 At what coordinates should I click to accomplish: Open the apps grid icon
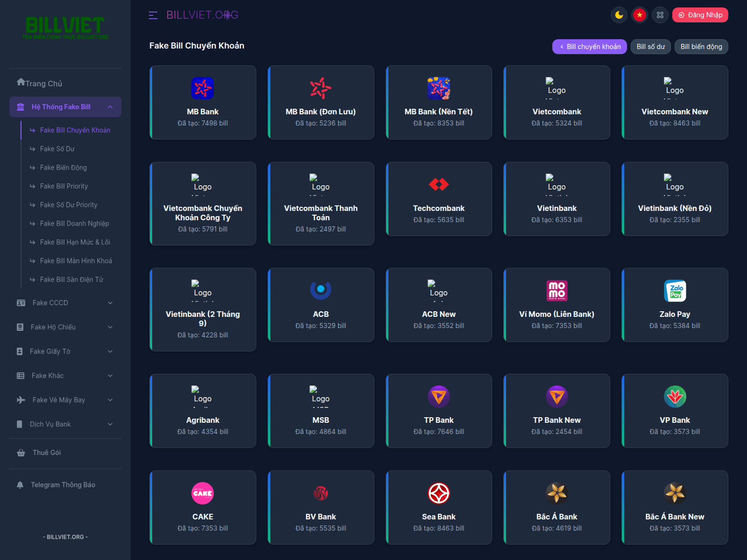click(x=660, y=15)
